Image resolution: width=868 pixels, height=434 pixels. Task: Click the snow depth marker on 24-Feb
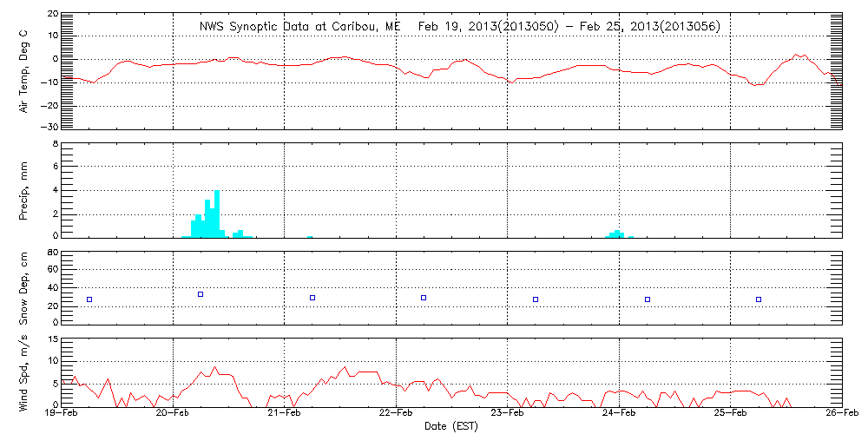coord(648,299)
